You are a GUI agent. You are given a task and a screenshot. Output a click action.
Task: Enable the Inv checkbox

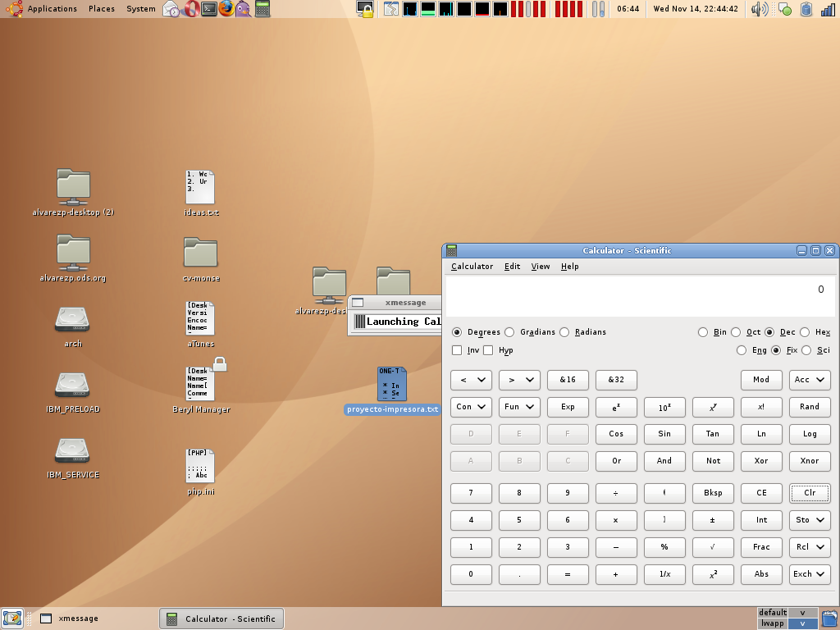pyautogui.click(x=457, y=350)
